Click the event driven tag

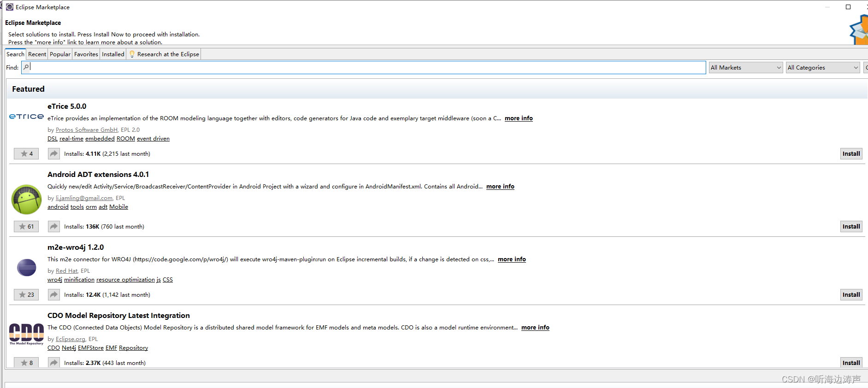153,139
